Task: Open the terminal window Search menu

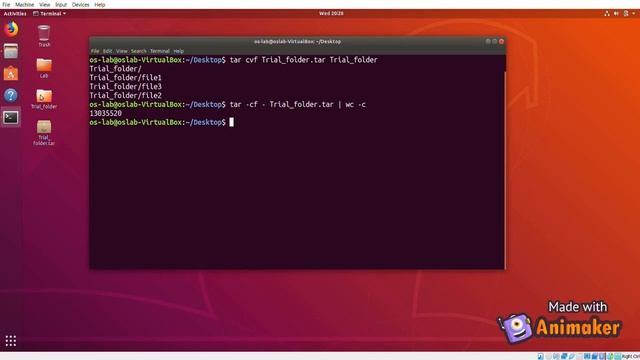Action: coord(138,51)
